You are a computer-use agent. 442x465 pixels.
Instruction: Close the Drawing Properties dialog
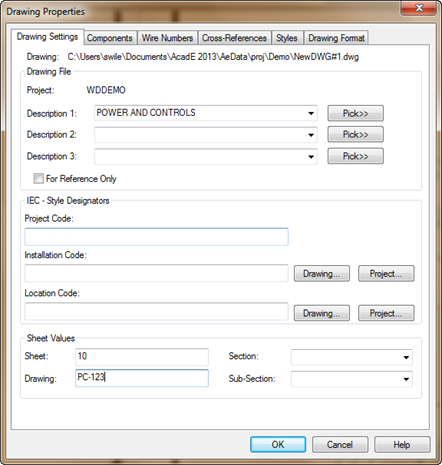[x=419, y=8]
